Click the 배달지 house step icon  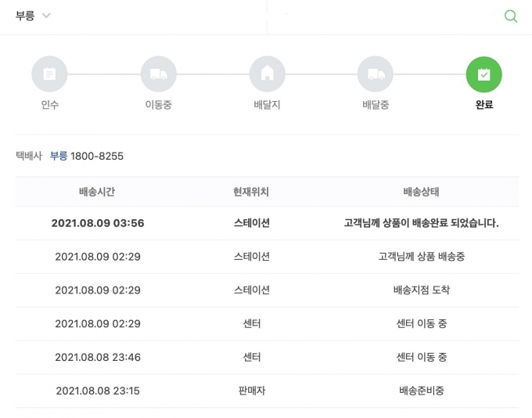tap(268, 74)
